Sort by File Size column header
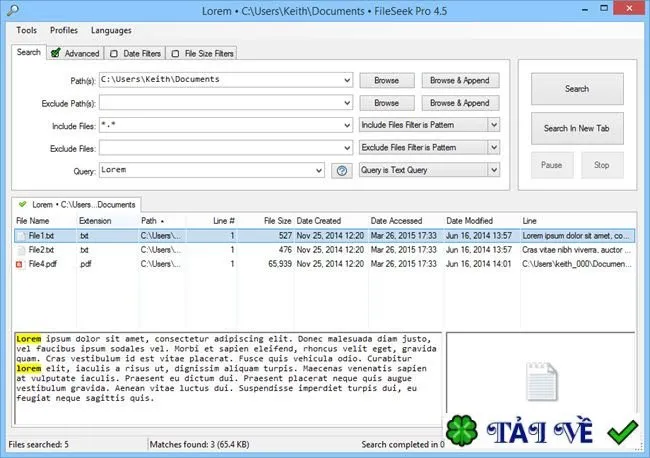The height and width of the screenshot is (458, 650). (265, 221)
